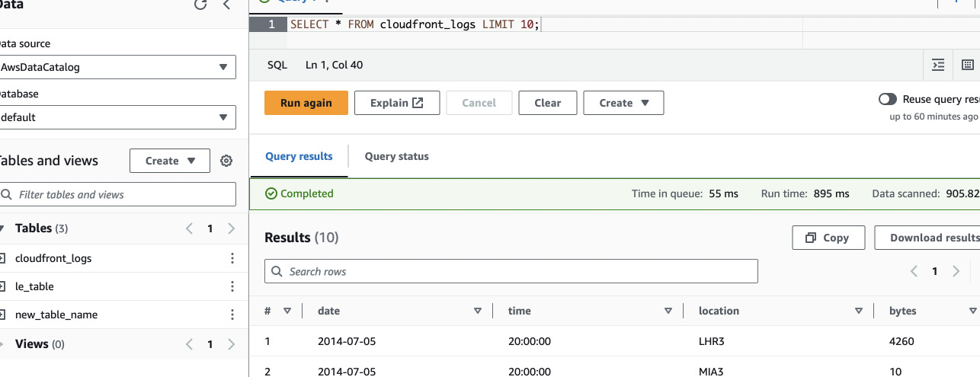
Task: Open cloudfront_logs three-dot actions menu
Action: tap(232, 258)
